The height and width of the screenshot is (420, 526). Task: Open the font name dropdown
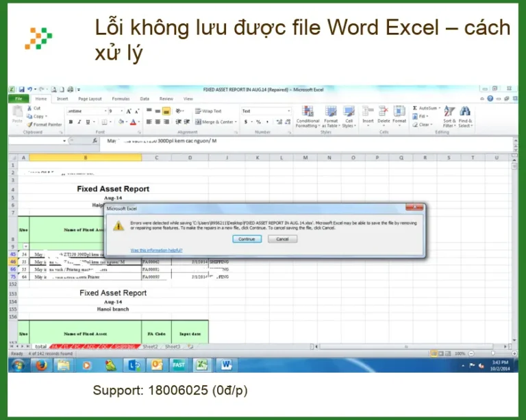[105, 111]
